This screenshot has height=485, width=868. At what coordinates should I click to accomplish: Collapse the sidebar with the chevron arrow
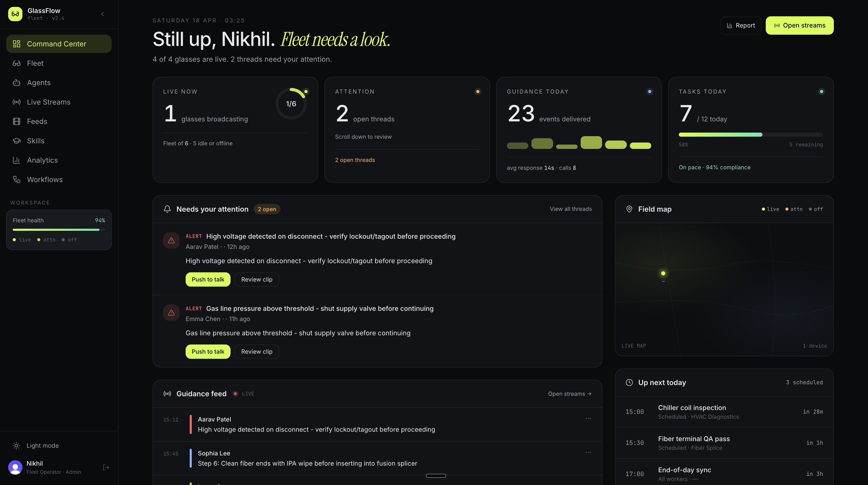[103, 14]
